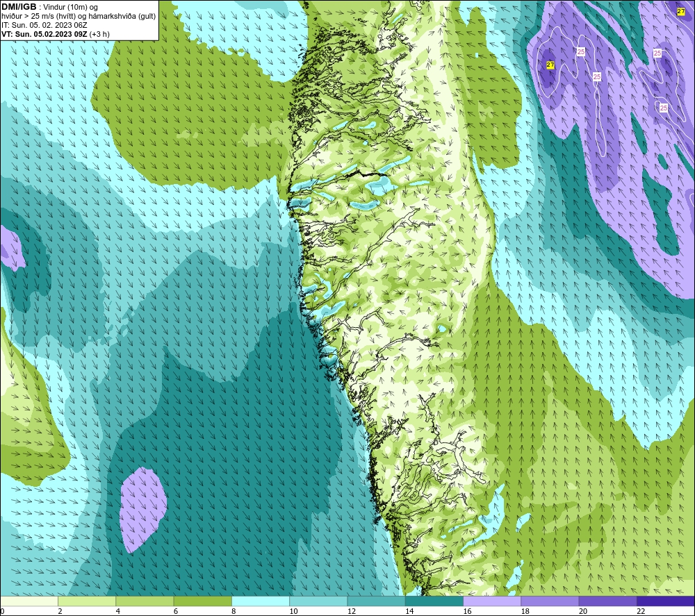Viewport: 695px width, 616px height.
Task: Click the '(+3 h)' forecast offset text
Action: (x=99, y=34)
